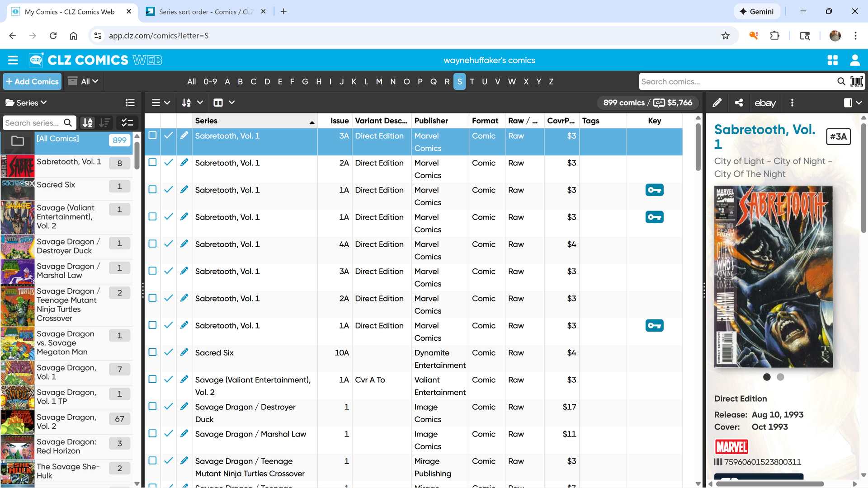Open the eBay search button
This screenshot has width=868, height=488.
pyautogui.click(x=765, y=103)
